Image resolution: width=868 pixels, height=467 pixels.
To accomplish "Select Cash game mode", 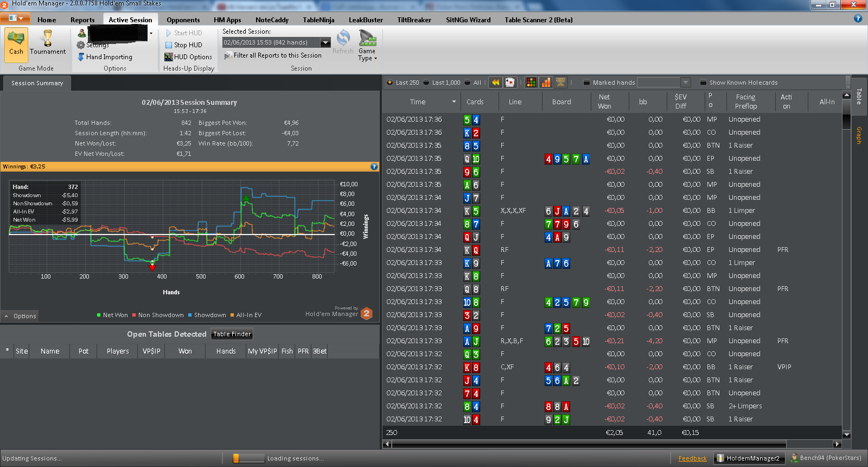I will pos(16,44).
